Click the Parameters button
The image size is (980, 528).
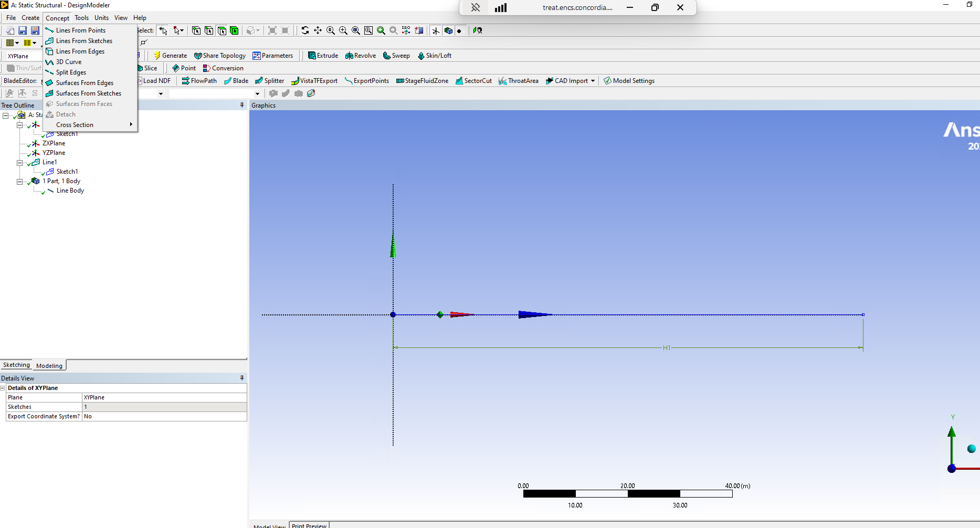pyautogui.click(x=273, y=56)
